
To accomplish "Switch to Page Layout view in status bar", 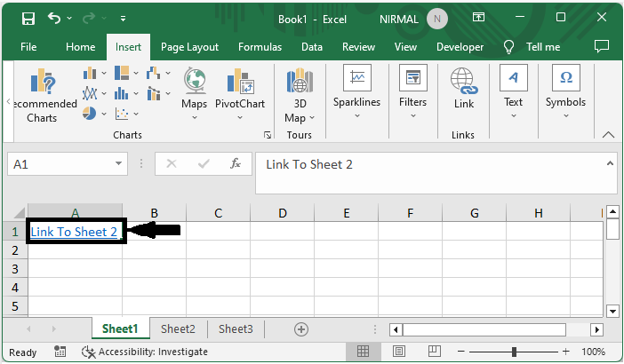I will click(x=399, y=352).
